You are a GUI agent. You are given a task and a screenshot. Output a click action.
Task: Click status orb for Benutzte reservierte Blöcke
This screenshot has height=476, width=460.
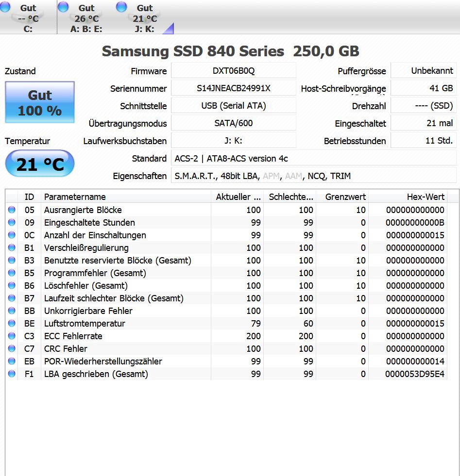pyautogui.click(x=12, y=260)
